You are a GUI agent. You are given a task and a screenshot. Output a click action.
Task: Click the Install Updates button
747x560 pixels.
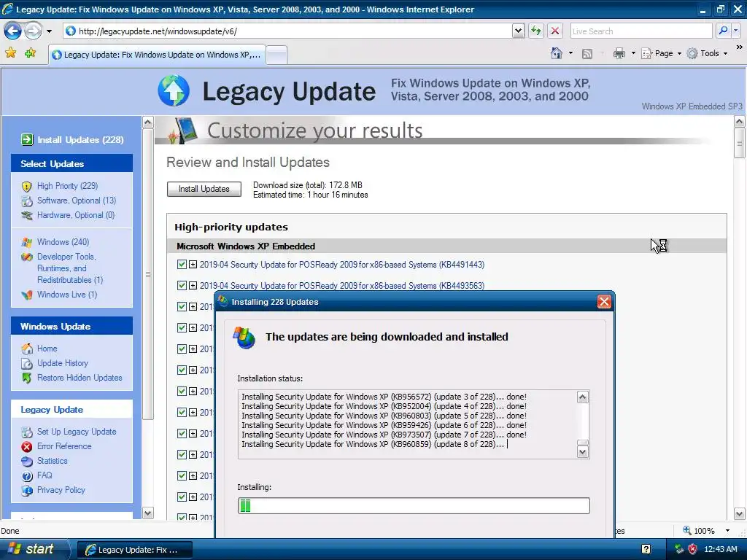coord(204,189)
